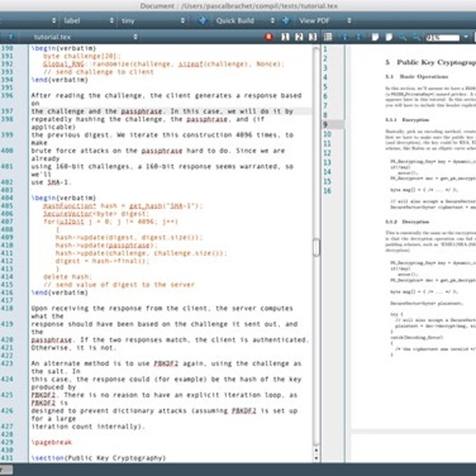
Task: Open the Quick Build command dropdown
Action: point(245,20)
